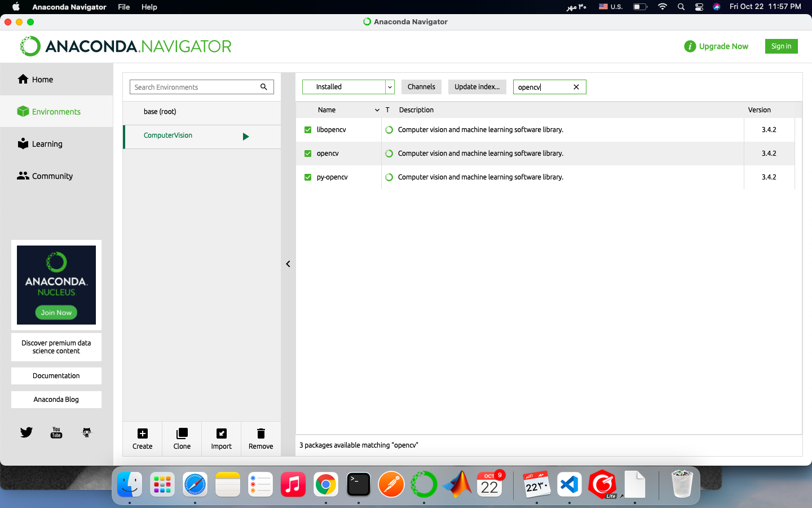Open the Help menu
The width and height of the screenshot is (812, 508).
click(x=149, y=7)
